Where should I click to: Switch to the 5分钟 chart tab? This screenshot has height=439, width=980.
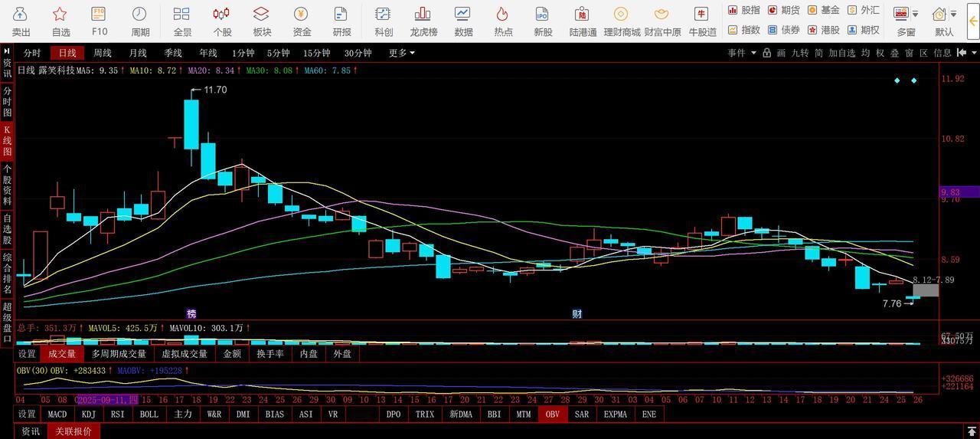[279, 53]
